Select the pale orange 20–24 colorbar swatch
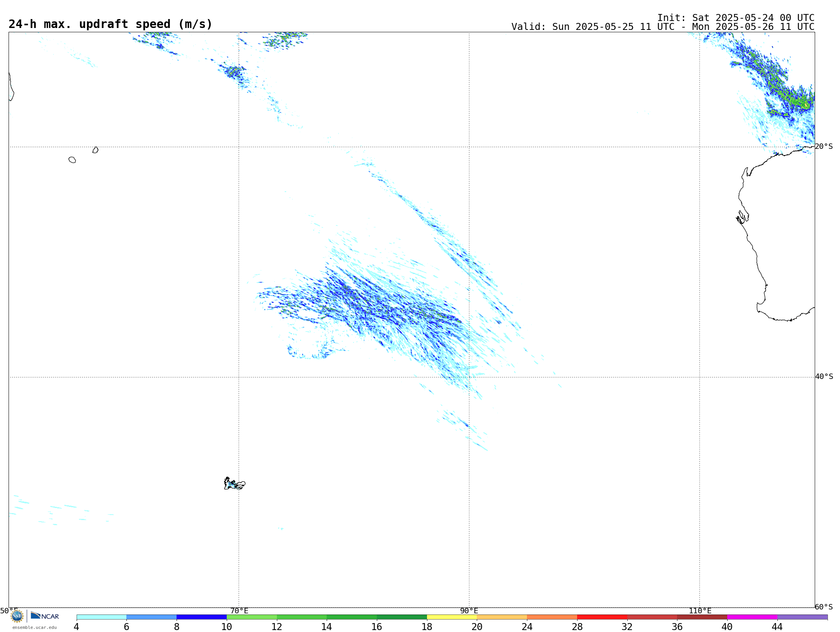840x632 pixels. click(502, 617)
